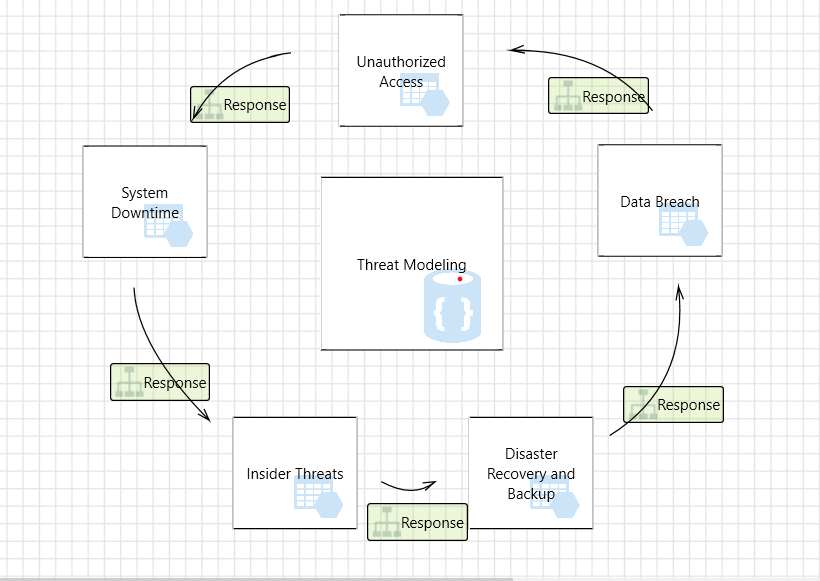Select the Insider Threats node text

(x=295, y=474)
